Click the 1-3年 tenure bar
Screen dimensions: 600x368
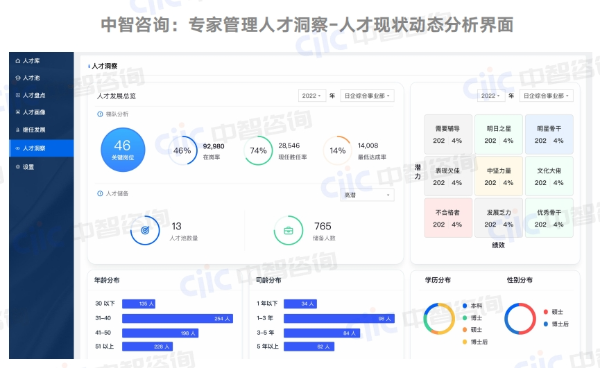click(339, 318)
